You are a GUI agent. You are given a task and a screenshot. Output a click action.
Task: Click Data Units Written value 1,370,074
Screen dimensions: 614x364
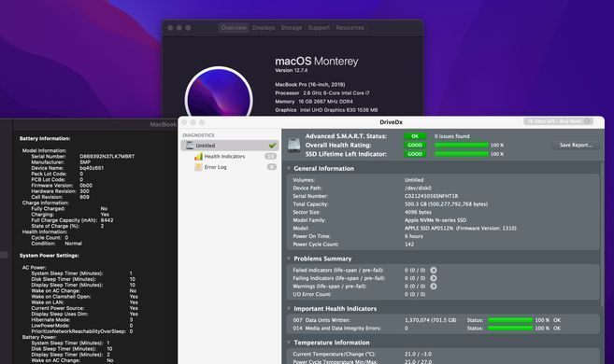pyautogui.click(x=430, y=320)
